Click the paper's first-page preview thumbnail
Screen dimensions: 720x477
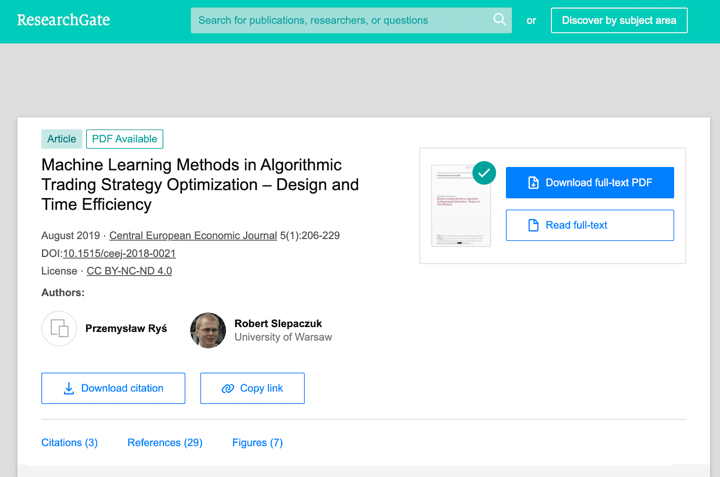461,206
